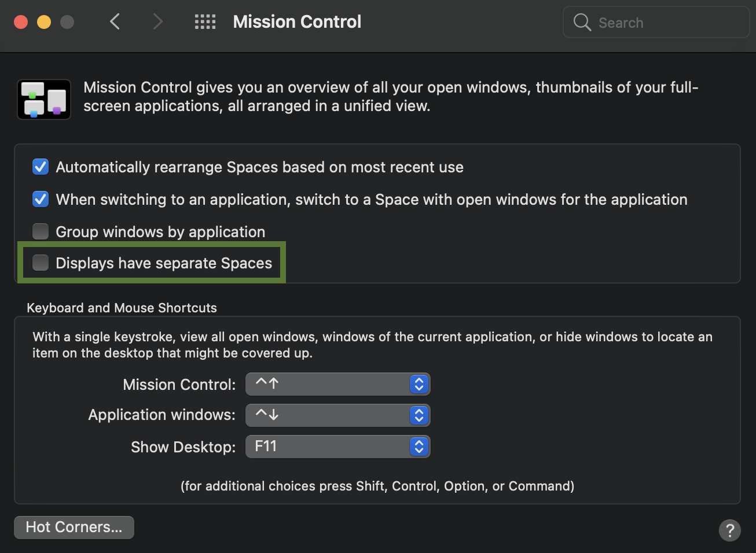
Task: Disable automatically rearranging Spaces by recent use
Action: (x=41, y=167)
